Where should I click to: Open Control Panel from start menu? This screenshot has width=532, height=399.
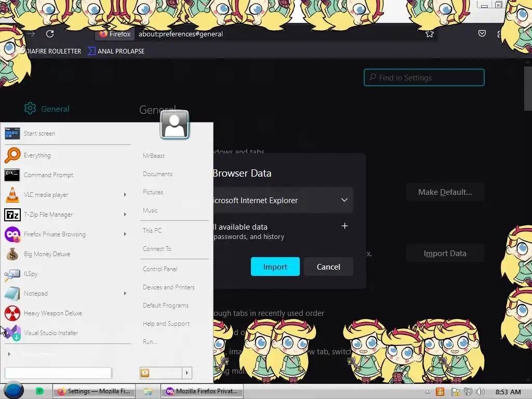(x=160, y=269)
